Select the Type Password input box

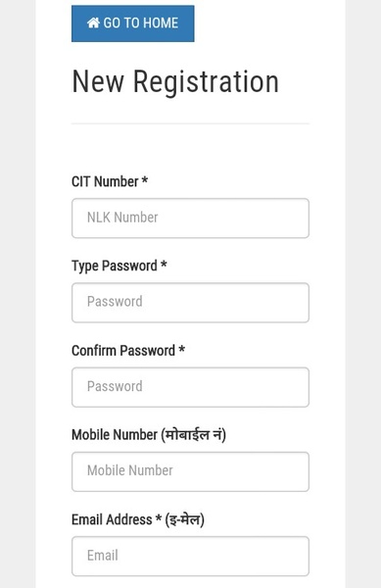pos(190,303)
